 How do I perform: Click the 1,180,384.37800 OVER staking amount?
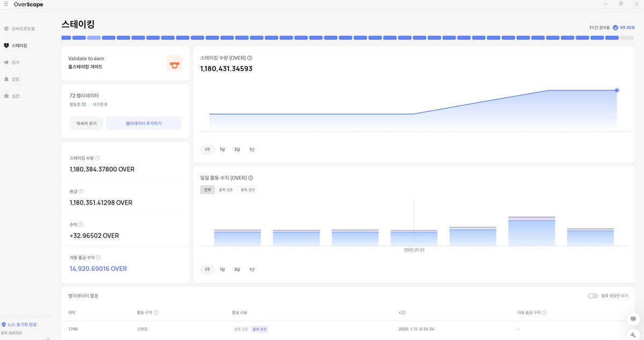click(102, 169)
